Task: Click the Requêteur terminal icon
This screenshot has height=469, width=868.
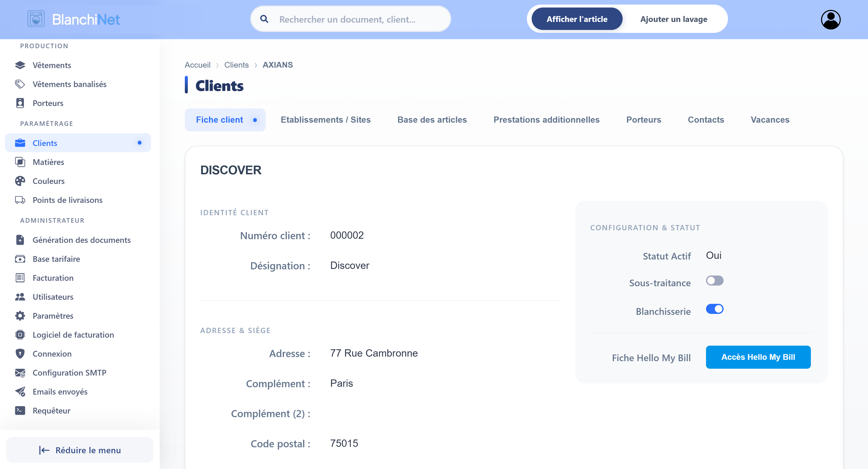Action: coord(20,410)
